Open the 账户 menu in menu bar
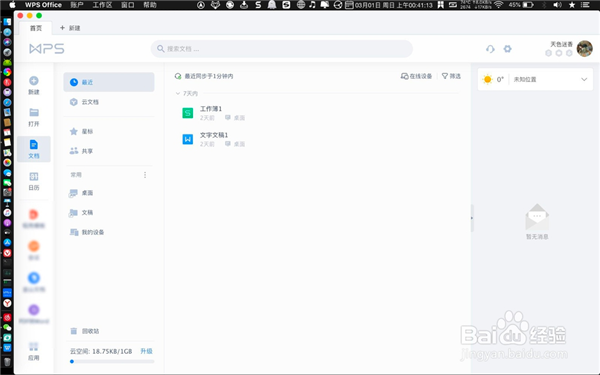Viewport: 600px width, 375px height. 77,5
